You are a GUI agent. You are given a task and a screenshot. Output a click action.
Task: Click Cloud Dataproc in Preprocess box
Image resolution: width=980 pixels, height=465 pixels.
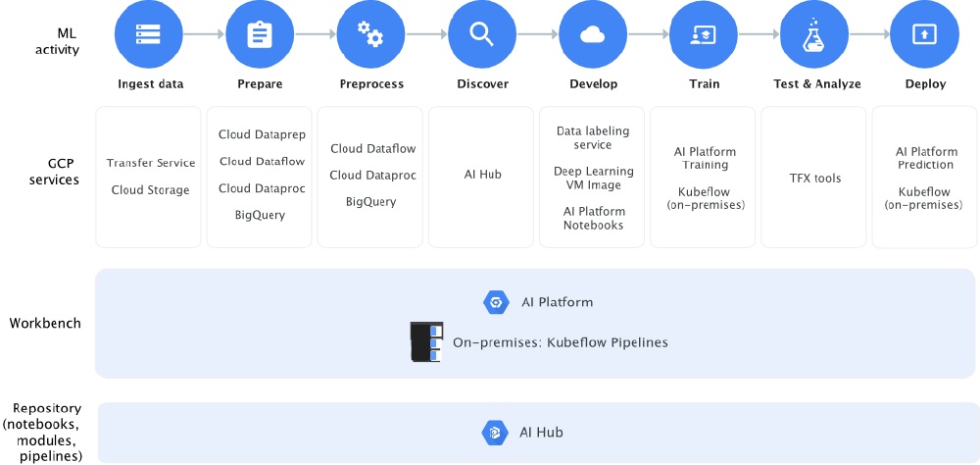tap(373, 176)
